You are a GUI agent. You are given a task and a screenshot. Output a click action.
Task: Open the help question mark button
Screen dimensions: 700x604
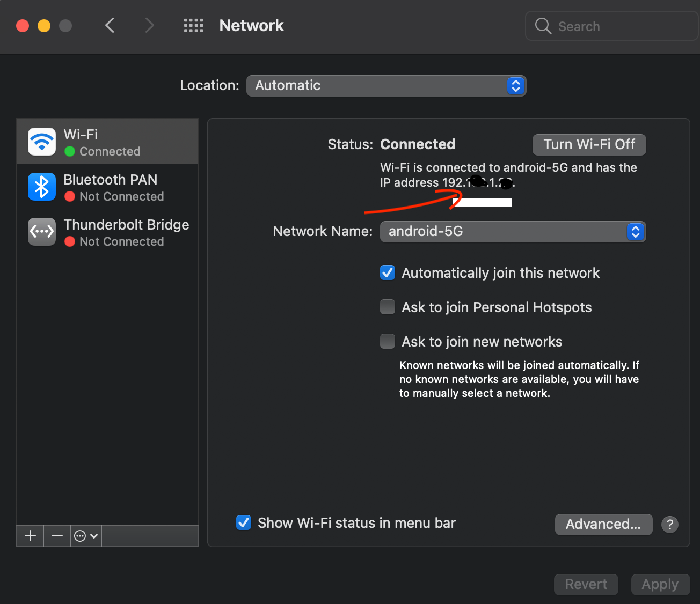tap(669, 524)
